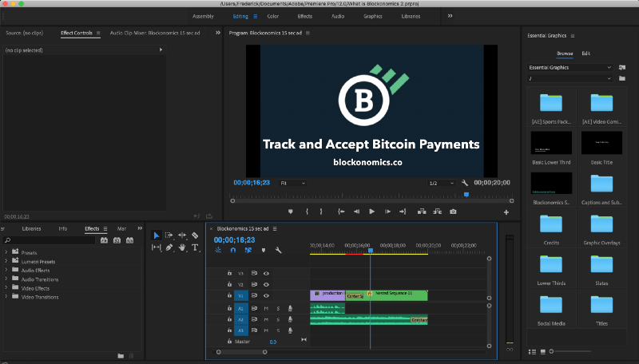Click Export Frame camera icon
This screenshot has height=364, width=639.
click(453, 212)
